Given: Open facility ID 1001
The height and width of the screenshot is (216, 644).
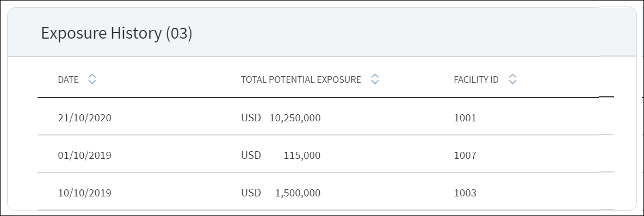Looking at the screenshot, I should (x=466, y=118).
